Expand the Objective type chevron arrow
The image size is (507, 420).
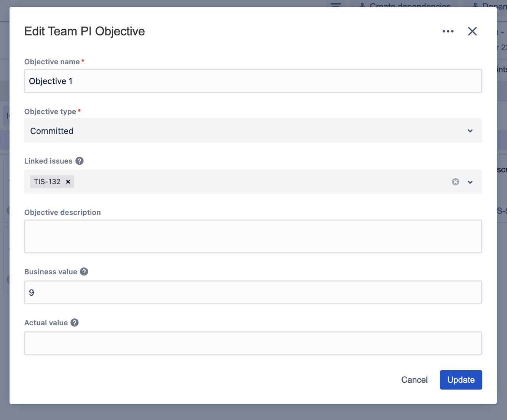(470, 131)
